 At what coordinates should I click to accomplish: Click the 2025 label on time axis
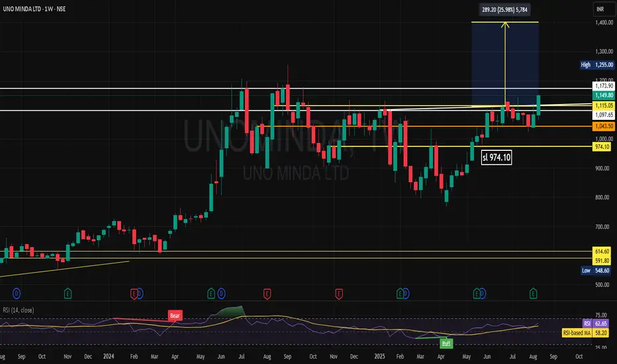tap(379, 356)
